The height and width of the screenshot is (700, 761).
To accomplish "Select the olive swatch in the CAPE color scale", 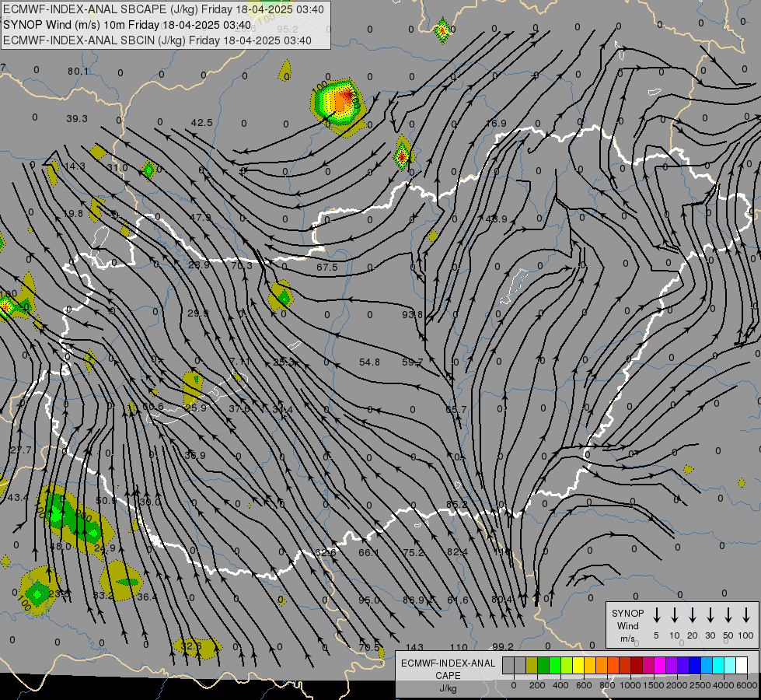I will pyautogui.click(x=532, y=666).
